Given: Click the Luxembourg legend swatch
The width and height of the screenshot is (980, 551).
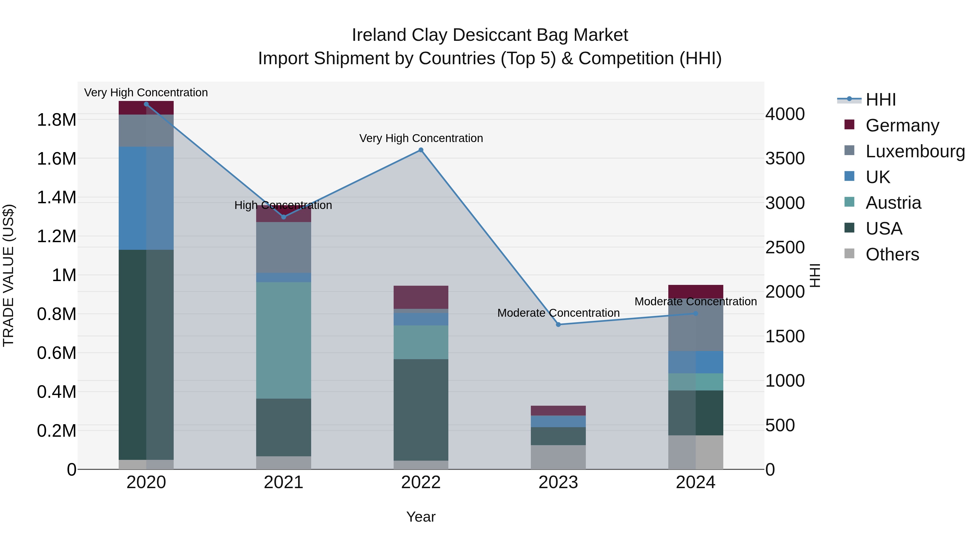Looking at the screenshot, I should (x=849, y=150).
